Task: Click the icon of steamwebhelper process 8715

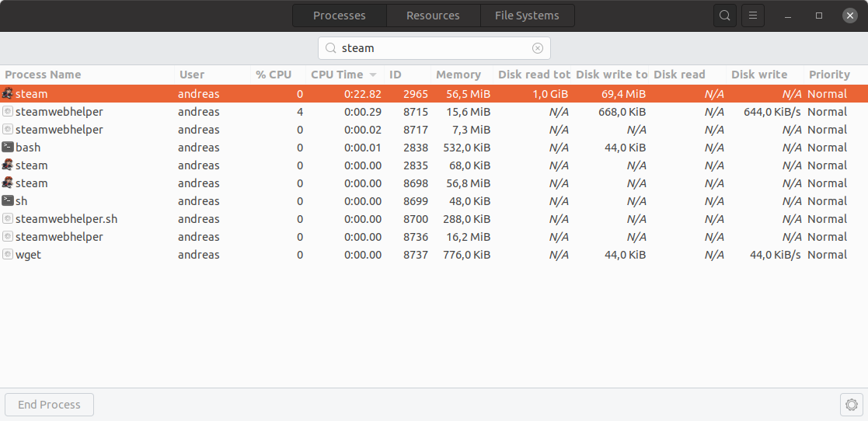Action: point(8,111)
